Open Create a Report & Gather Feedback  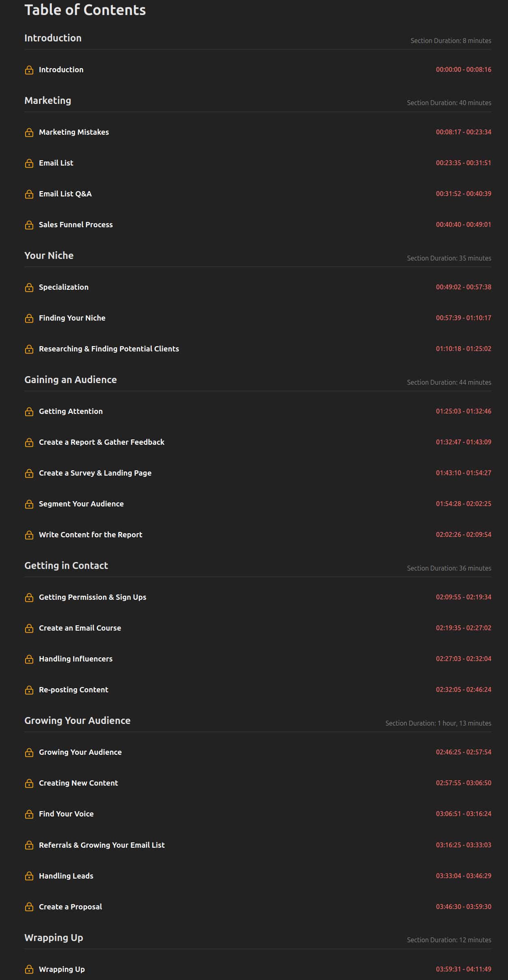(x=102, y=442)
